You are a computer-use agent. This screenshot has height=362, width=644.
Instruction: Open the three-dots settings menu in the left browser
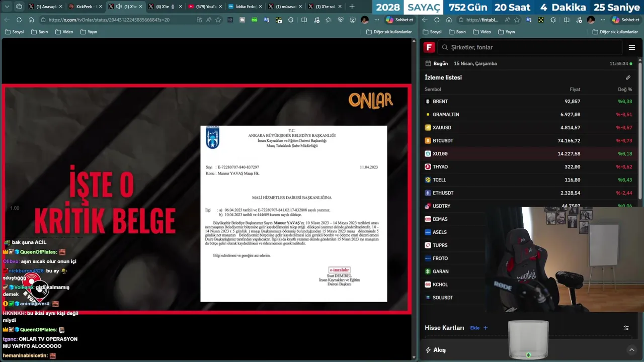[376, 20]
